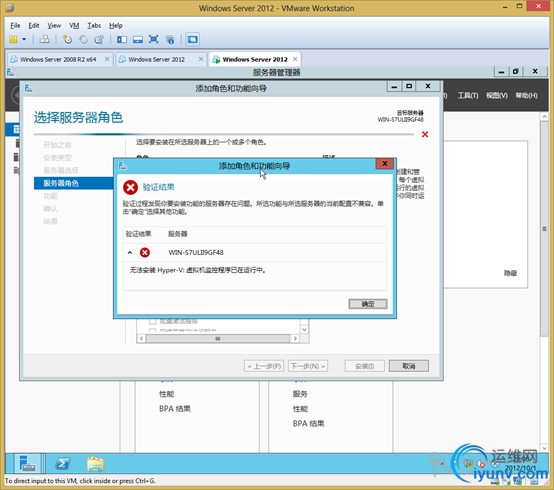Click Server Manager vertical scrollbar
Screen dimensions: 554x490
pos(544,229)
